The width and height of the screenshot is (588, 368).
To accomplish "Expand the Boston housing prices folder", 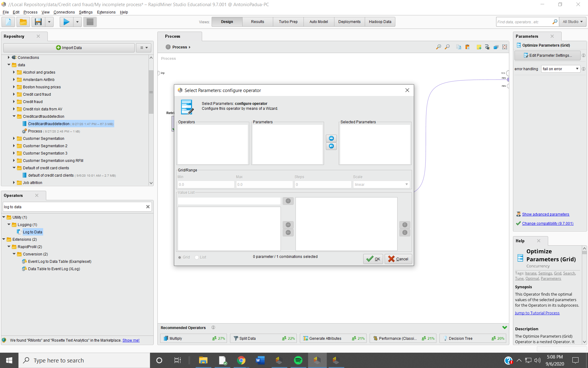I will tap(14, 87).
